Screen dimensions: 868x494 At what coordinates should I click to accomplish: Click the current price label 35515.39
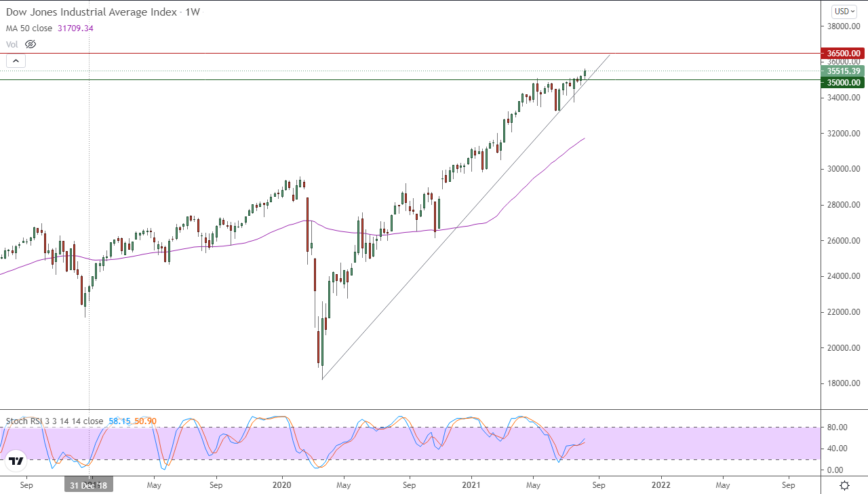coord(842,71)
